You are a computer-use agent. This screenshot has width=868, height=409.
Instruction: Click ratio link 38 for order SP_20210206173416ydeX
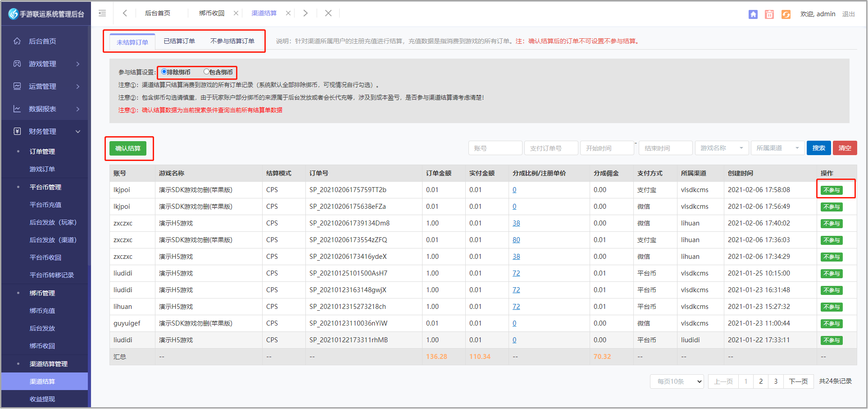coord(516,257)
